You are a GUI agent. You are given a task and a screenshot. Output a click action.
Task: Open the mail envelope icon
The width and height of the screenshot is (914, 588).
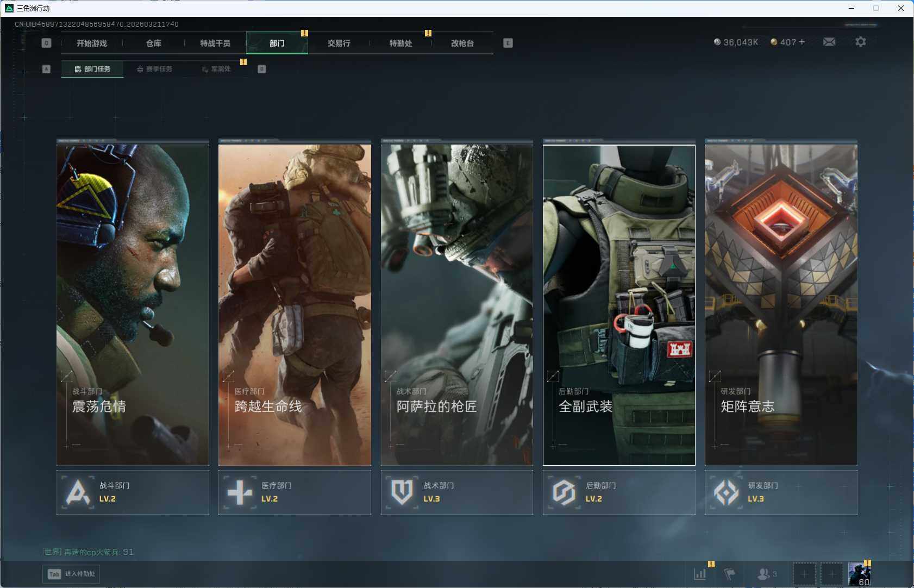(829, 42)
